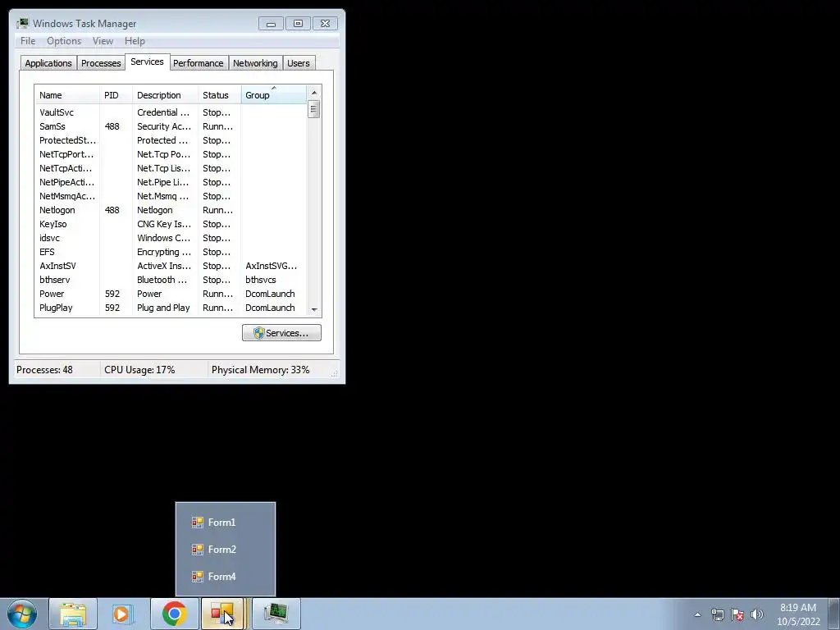The height and width of the screenshot is (630, 840).
Task: Sort services by the PID column header
Action: coord(116,95)
